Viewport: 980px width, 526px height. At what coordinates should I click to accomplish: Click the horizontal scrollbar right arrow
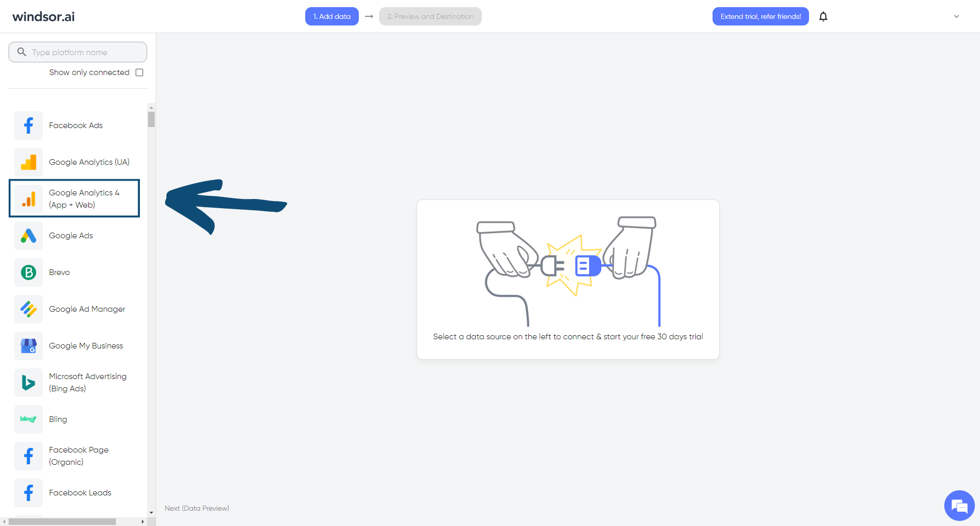(x=142, y=521)
